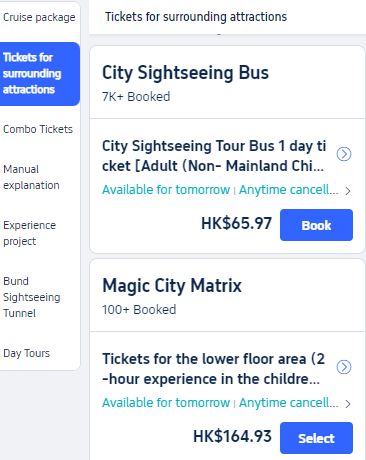This screenshot has width=366, height=460.
Task: Expand City Sightseeing Bus availability info chevron
Action: click(x=348, y=191)
